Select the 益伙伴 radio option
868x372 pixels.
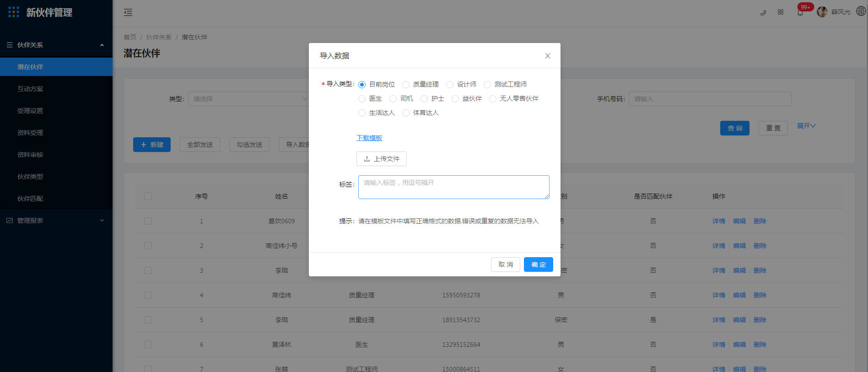(455, 99)
